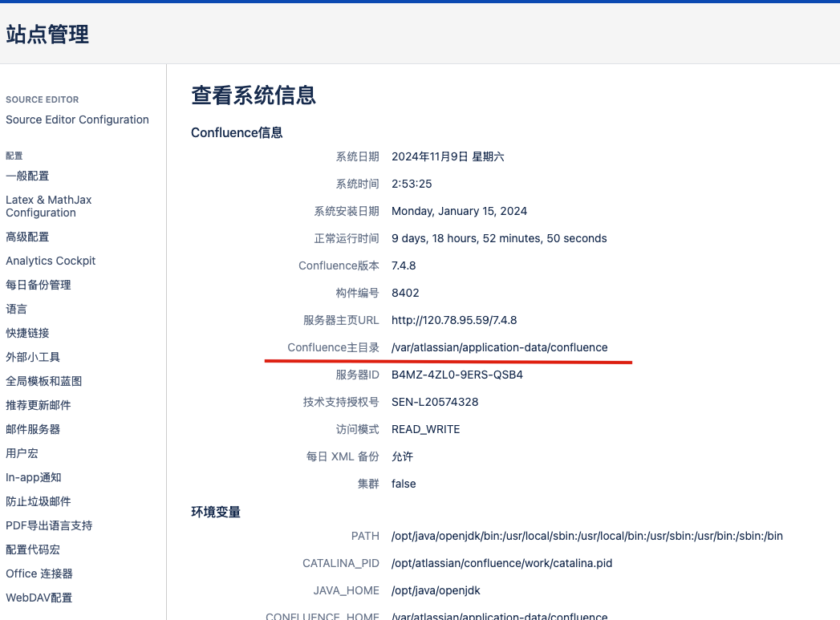The image size is (840, 620).
Task: Click the Confluence信息 section heading
Action: click(x=237, y=133)
